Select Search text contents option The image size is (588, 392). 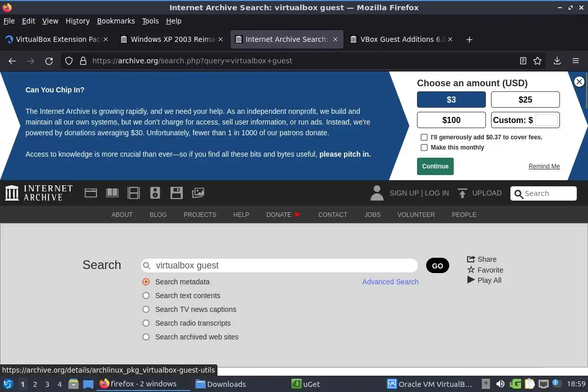pyautogui.click(x=146, y=296)
